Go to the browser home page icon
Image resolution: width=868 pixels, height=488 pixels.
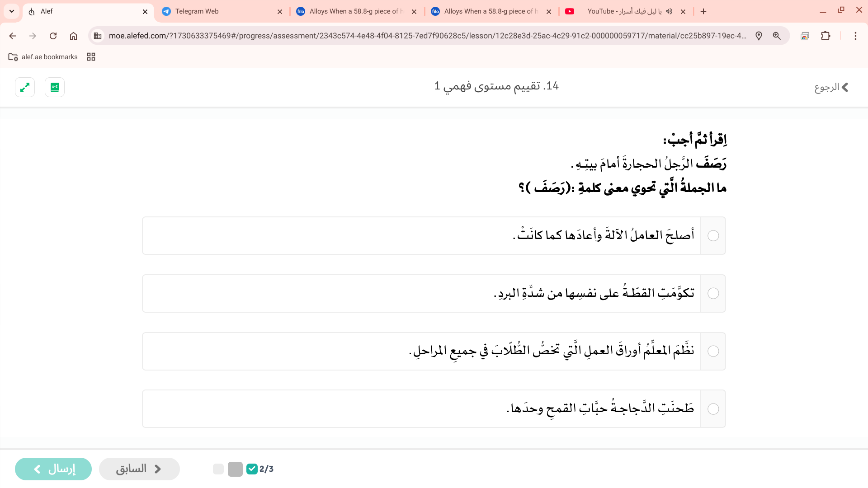tap(73, 36)
